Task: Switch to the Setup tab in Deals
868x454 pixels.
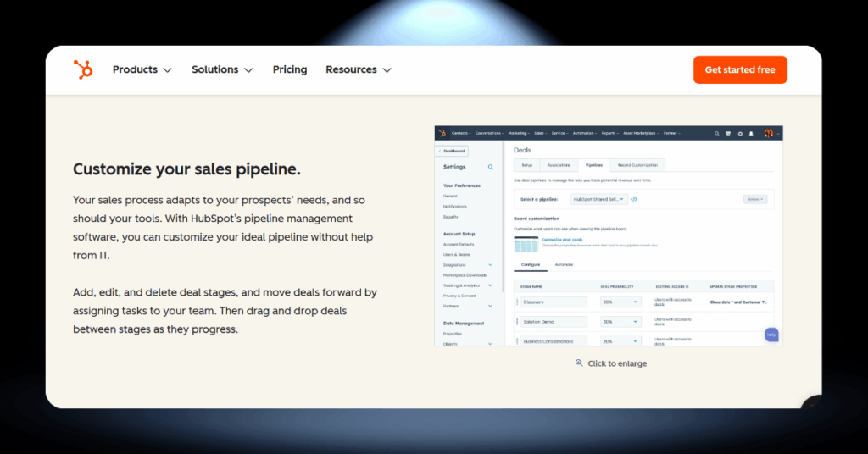Action: pyautogui.click(x=527, y=165)
